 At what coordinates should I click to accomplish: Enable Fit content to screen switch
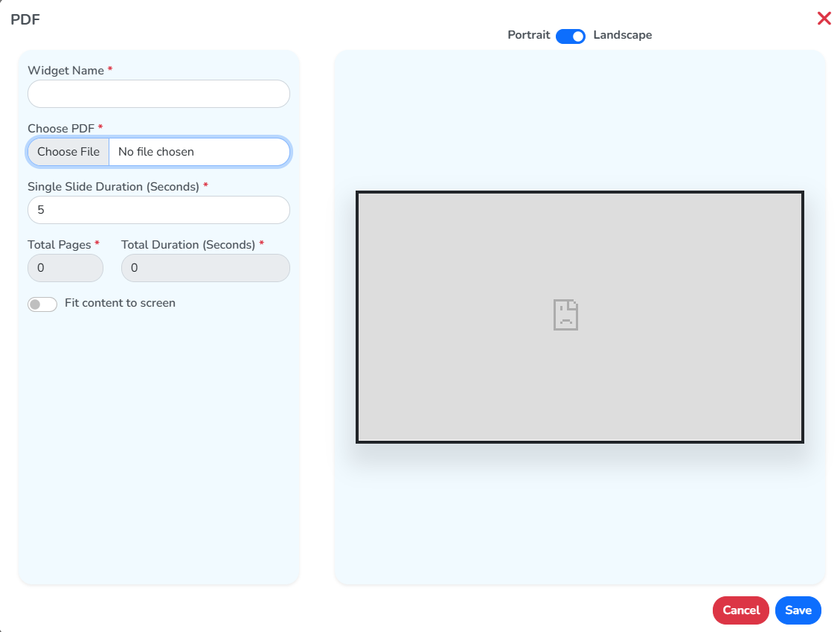(42, 304)
